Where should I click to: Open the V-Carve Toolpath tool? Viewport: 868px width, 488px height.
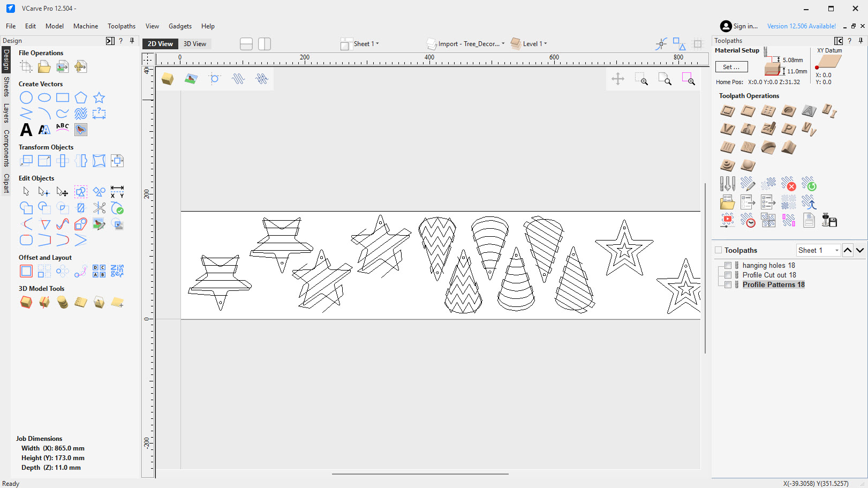pyautogui.click(x=727, y=129)
